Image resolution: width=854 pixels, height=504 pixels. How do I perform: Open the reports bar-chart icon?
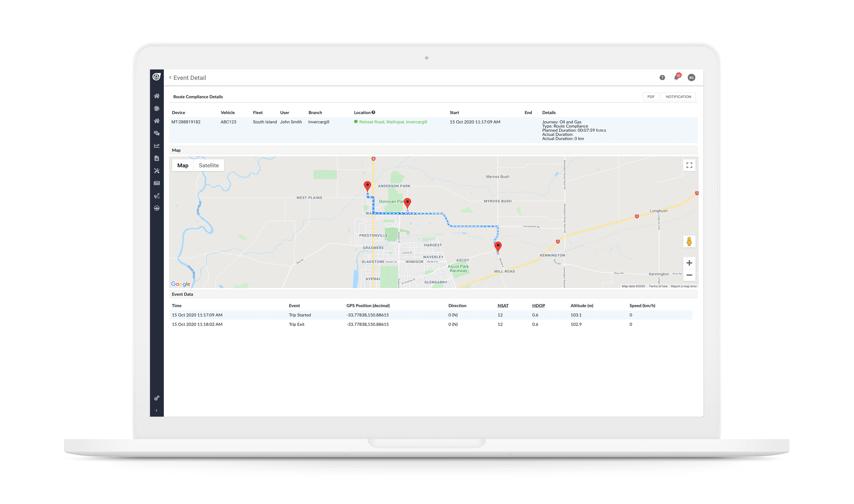tap(157, 158)
